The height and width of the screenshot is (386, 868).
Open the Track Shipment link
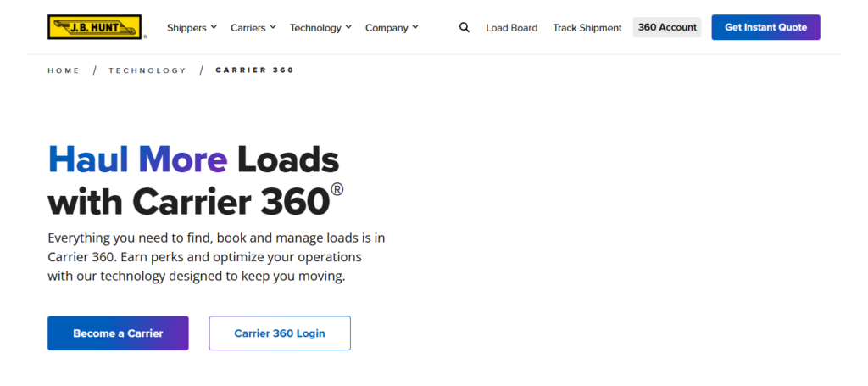point(587,28)
